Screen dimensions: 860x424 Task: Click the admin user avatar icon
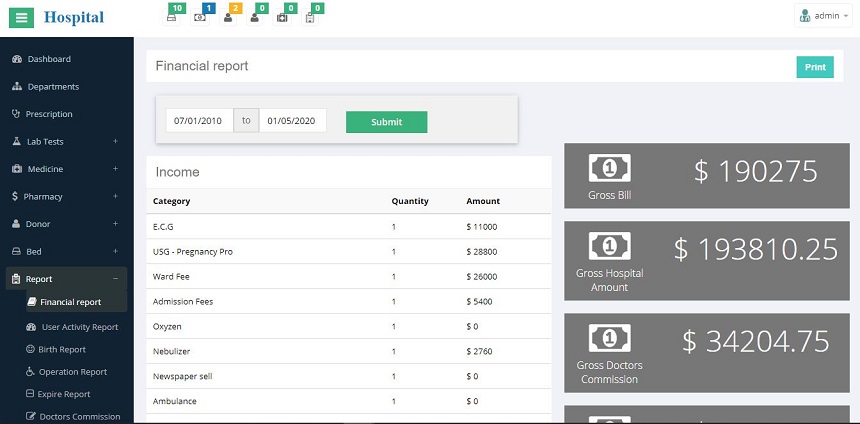tap(805, 16)
